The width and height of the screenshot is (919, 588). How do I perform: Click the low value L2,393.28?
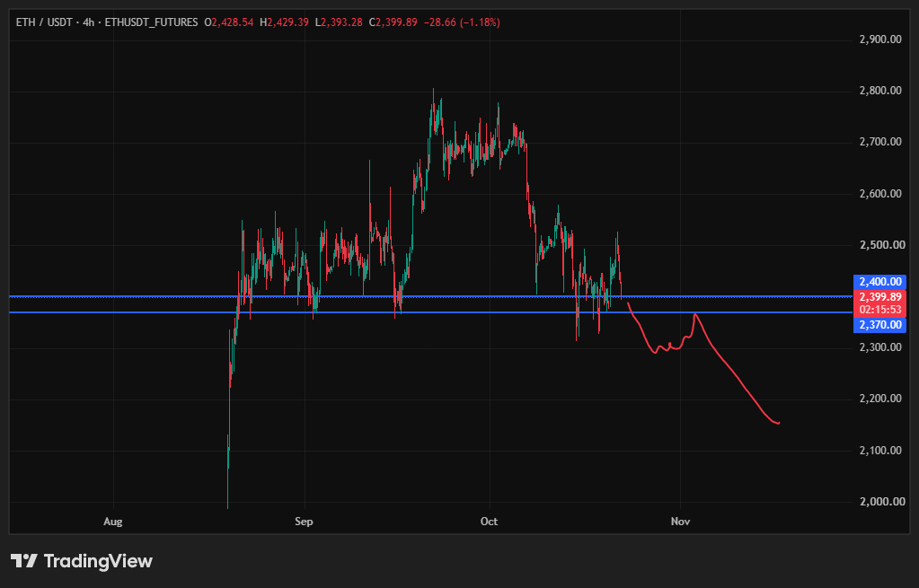point(339,22)
